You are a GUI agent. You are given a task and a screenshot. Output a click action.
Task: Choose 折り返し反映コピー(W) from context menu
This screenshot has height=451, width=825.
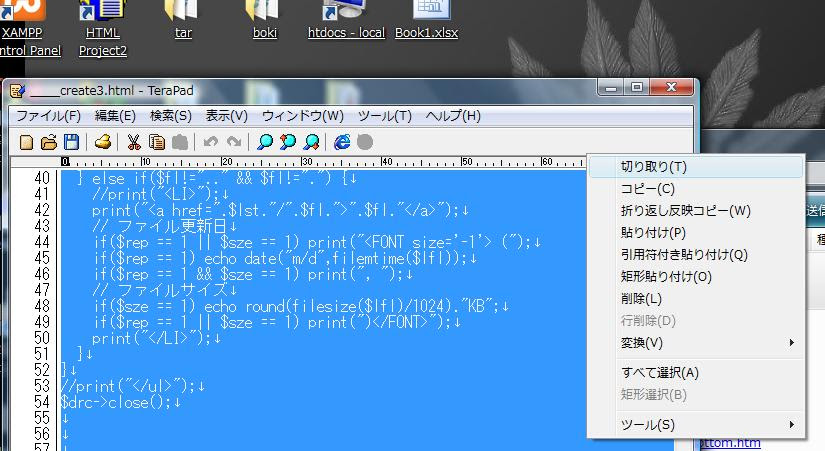(696, 211)
